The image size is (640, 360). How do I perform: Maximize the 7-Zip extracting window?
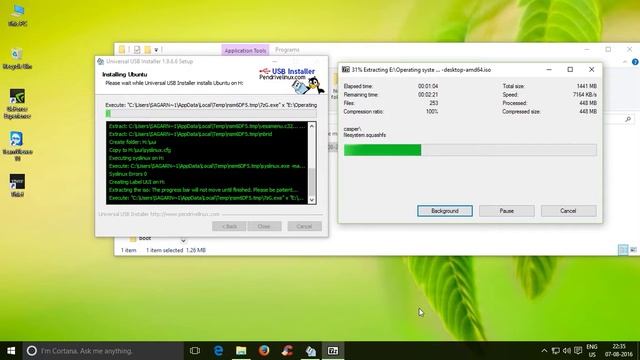(x=570, y=70)
